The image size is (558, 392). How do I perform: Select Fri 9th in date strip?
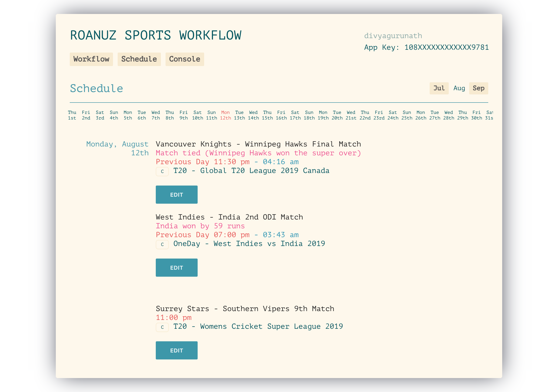(x=183, y=115)
